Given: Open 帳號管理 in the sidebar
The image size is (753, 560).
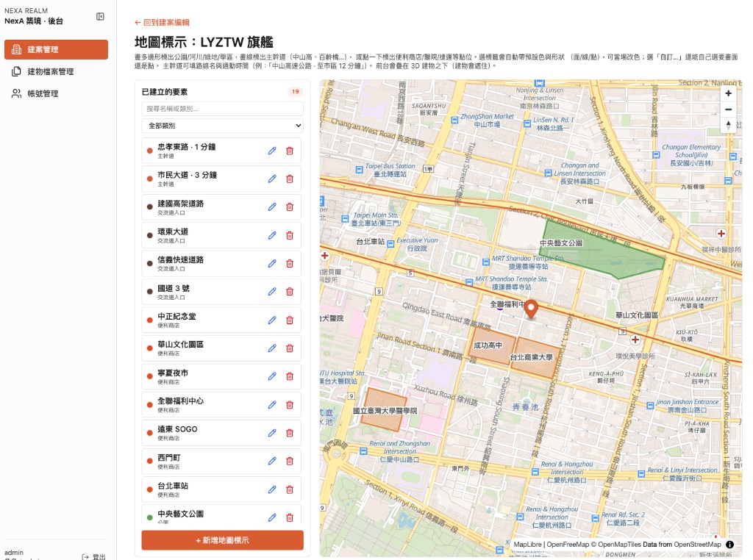Looking at the screenshot, I should [x=56, y=93].
